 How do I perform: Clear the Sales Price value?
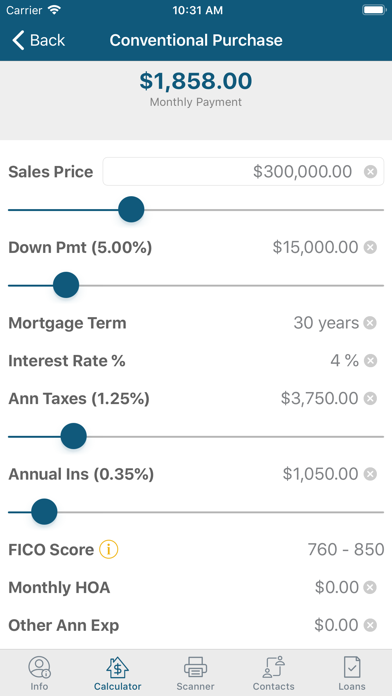point(370,171)
